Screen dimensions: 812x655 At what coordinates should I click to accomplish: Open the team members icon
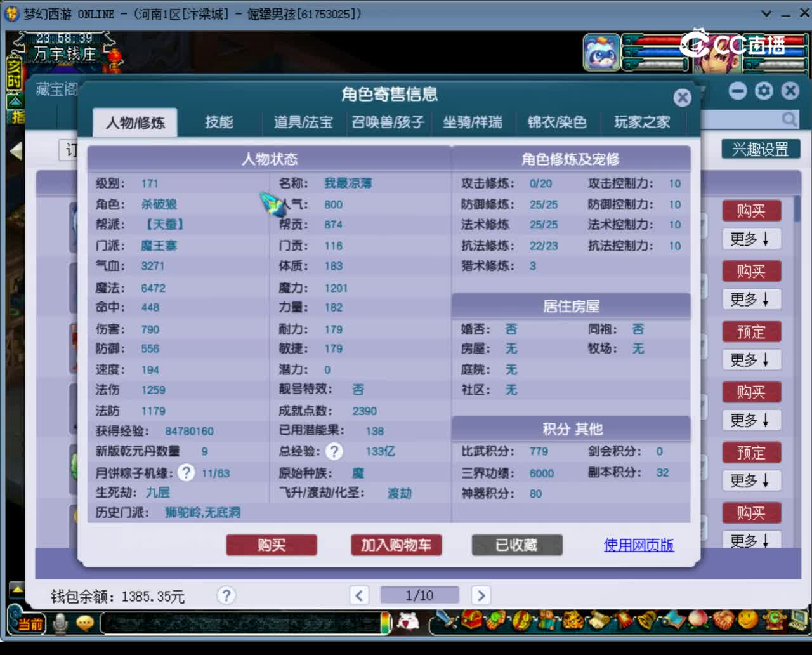[546, 619]
